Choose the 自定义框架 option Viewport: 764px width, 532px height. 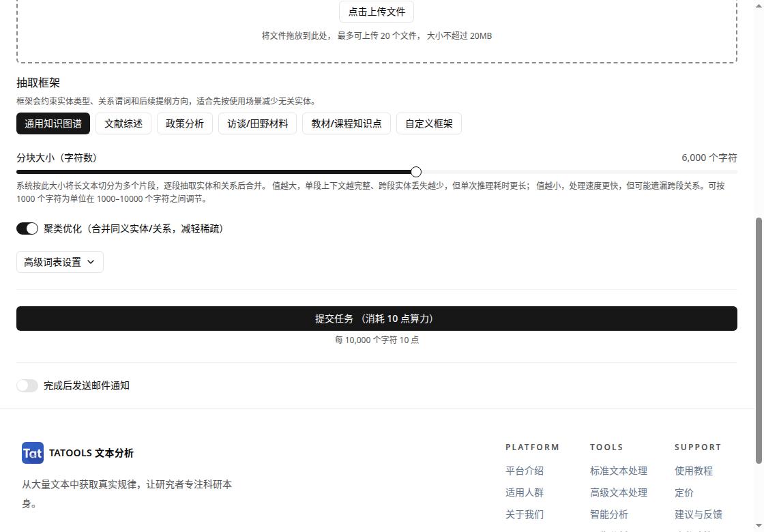(x=429, y=123)
